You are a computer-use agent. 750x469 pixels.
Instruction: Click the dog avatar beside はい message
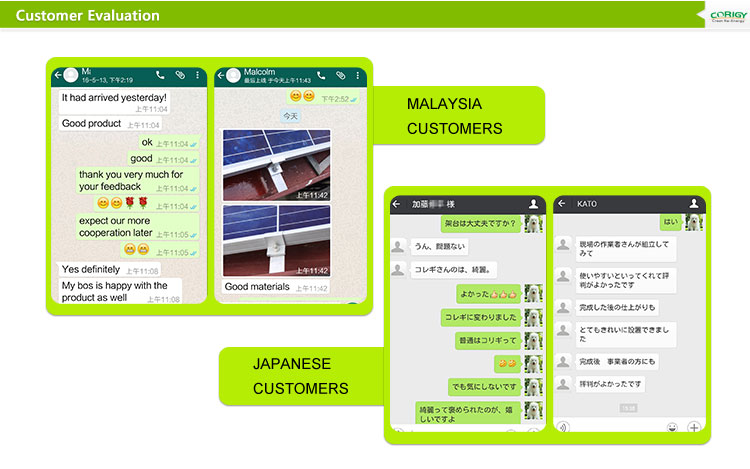[x=694, y=222]
